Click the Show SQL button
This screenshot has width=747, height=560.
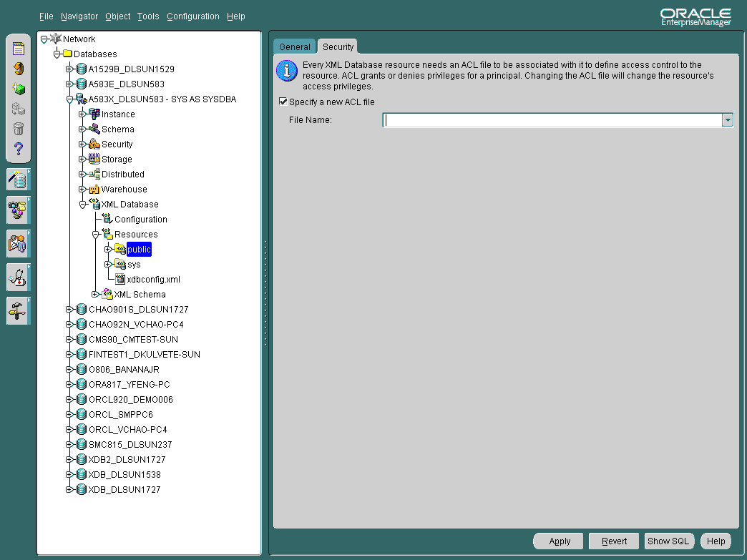[668, 541]
